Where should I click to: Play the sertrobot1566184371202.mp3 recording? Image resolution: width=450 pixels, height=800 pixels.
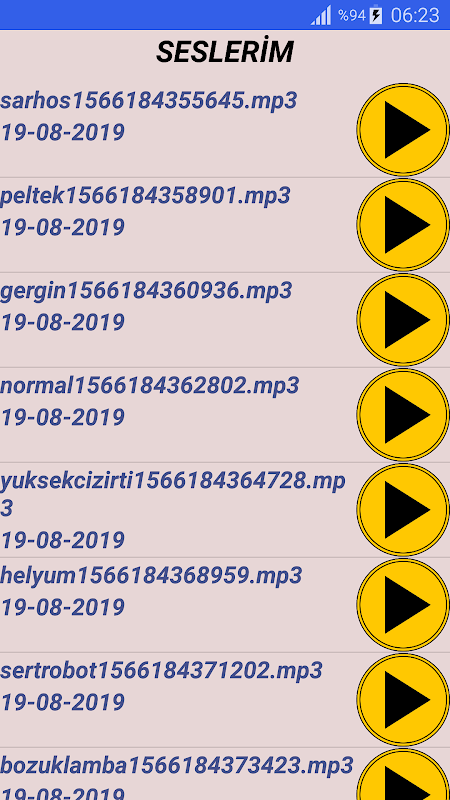click(403, 699)
